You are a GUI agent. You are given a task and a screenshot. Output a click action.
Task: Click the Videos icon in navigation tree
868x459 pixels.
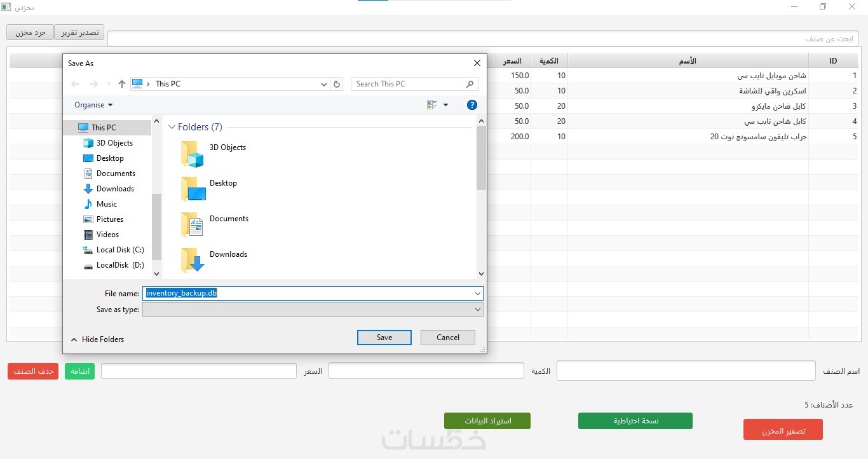(88, 235)
